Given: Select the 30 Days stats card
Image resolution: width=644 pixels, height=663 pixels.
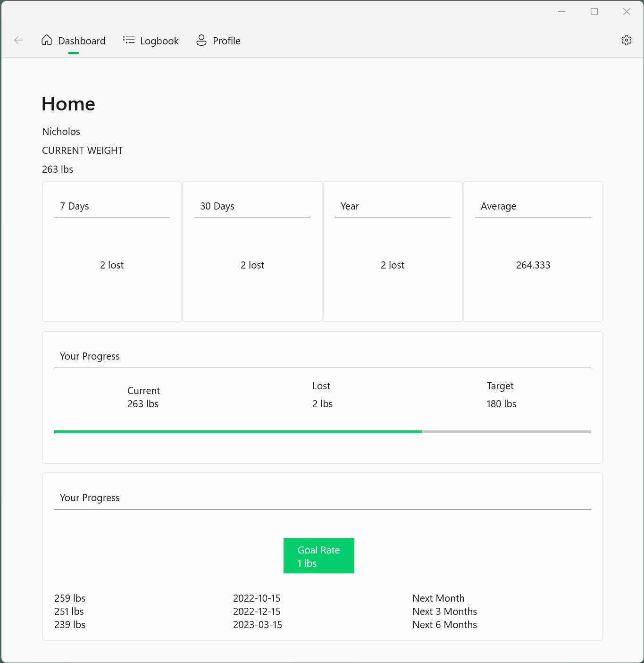Looking at the screenshot, I should 252,251.
